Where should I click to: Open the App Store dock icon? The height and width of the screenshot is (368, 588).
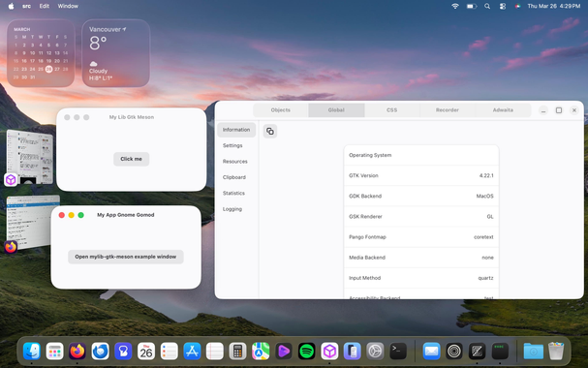(x=192, y=352)
